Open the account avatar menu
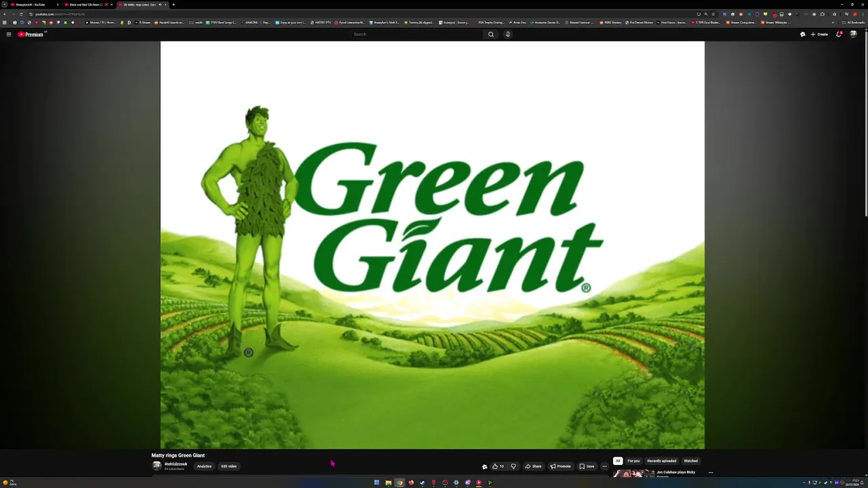Screen dimensions: 868x488 (854, 34)
